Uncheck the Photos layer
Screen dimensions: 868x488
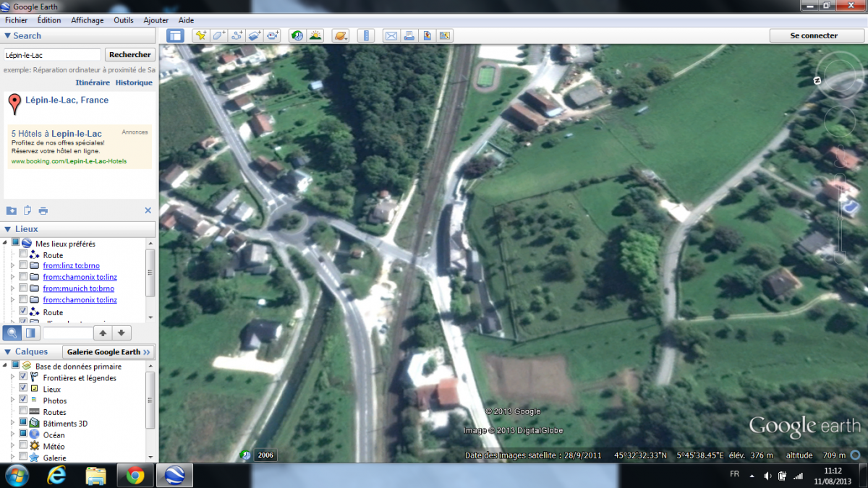pyautogui.click(x=23, y=401)
